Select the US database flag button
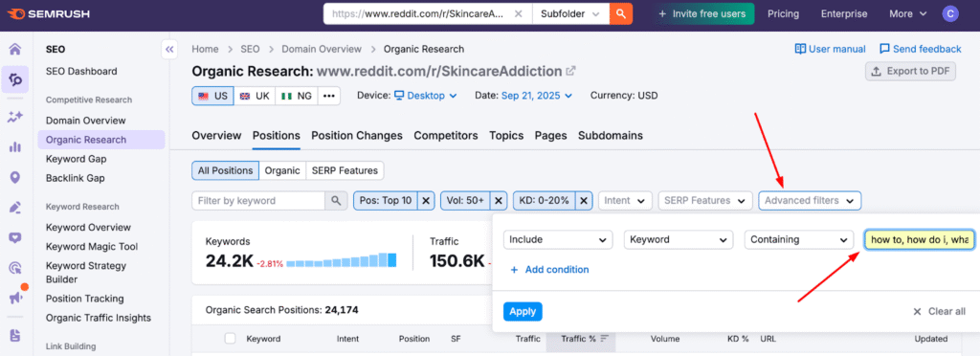This screenshot has width=980, height=356. pyautogui.click(x=212, y=97)
